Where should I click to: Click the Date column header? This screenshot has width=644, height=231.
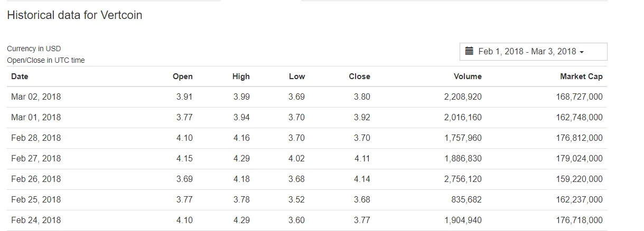point(20,76)
